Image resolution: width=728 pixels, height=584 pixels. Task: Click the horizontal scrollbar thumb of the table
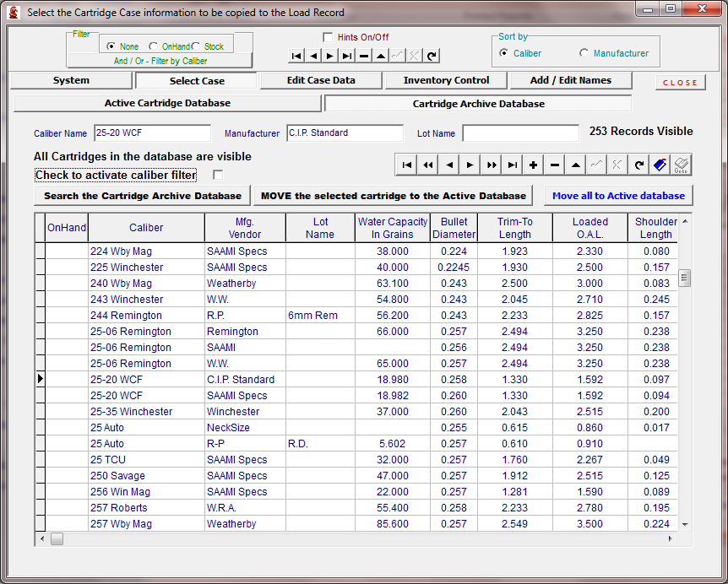(x=57, y=539)
